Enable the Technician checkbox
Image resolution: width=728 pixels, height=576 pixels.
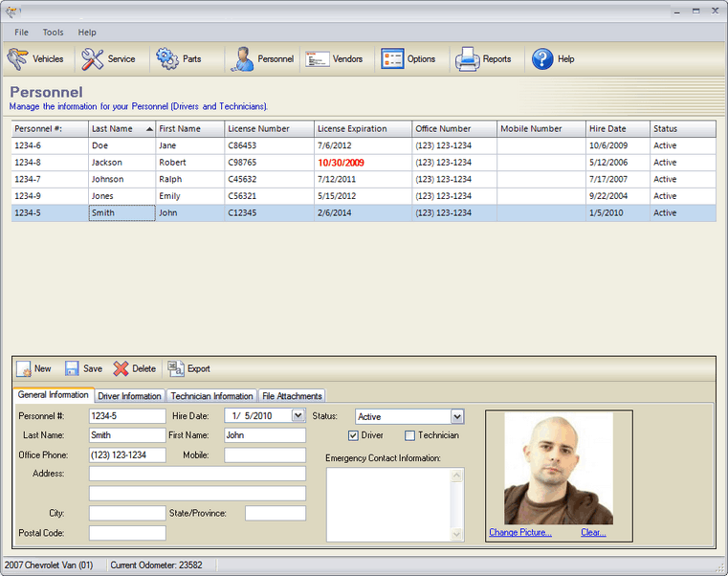coord(409,435)
